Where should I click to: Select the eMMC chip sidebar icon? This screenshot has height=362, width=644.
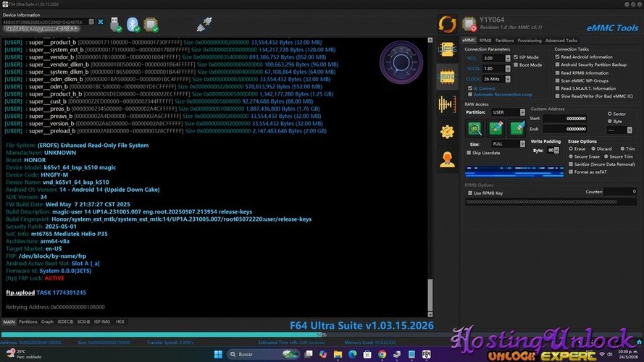447,76
